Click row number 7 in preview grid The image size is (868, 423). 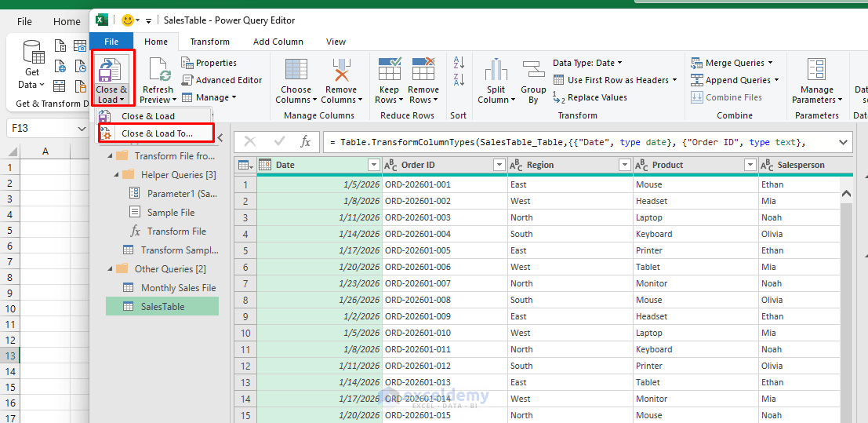(245, 283)
